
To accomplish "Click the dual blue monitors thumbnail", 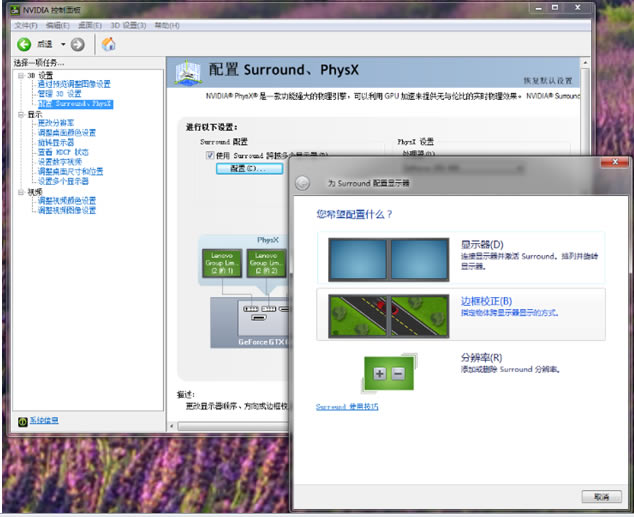I will pos(389,260).
